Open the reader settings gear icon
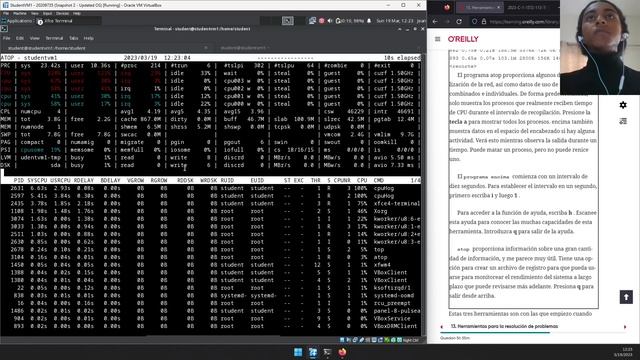The height and width of the screenshot is (360, 640). (623, 105)
